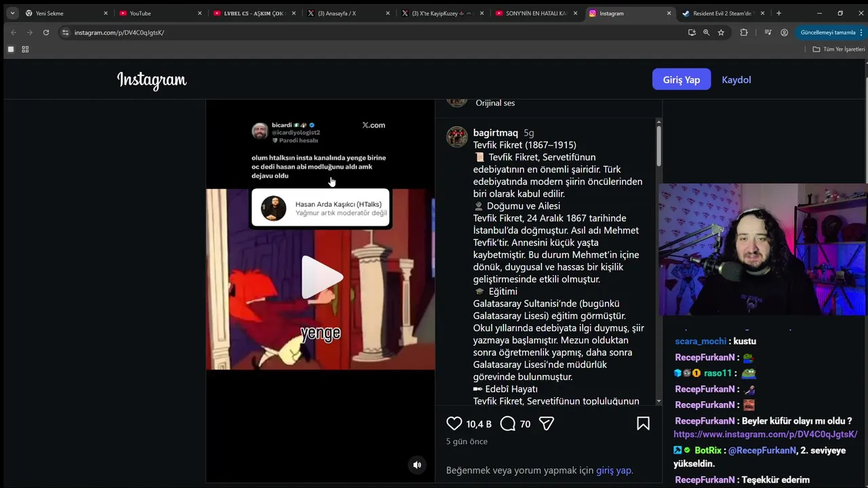Click the 5 gün önce timestamp
The width and height of the screenshot is (868, 488).
coord(467,441)
